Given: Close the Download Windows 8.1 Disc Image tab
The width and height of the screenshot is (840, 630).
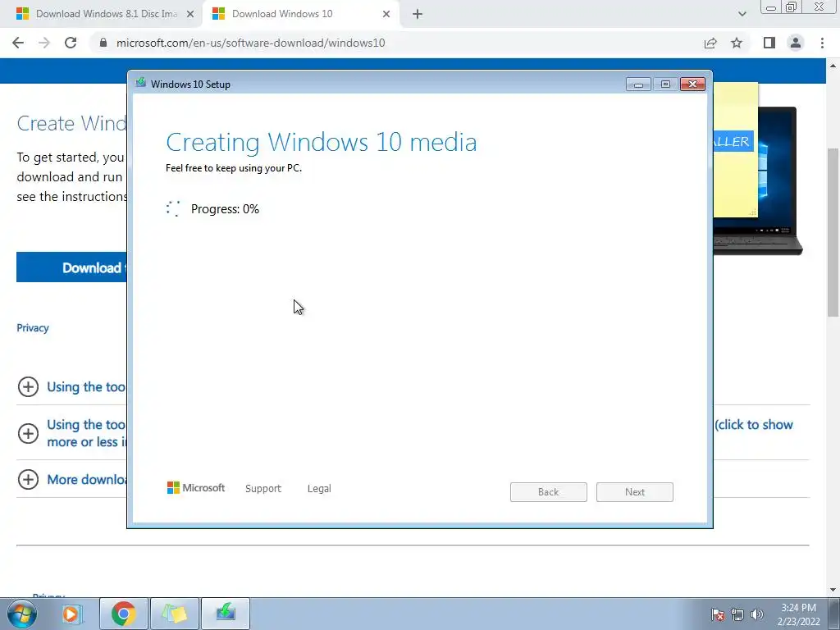Looking at the screenshot, I should pos(190,14).
